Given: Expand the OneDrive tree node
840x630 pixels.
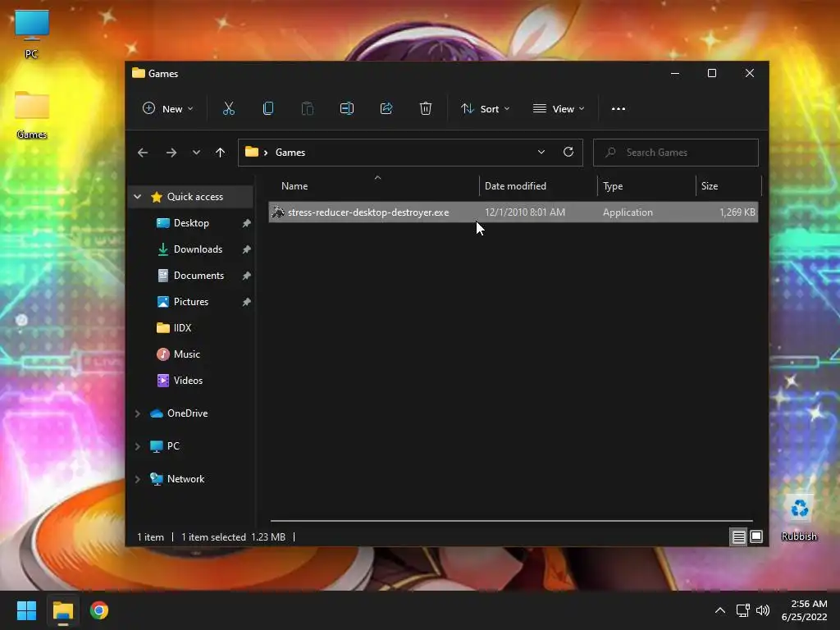Looking at the screenshot, I should pyautogui.click(x=138, y=413).
